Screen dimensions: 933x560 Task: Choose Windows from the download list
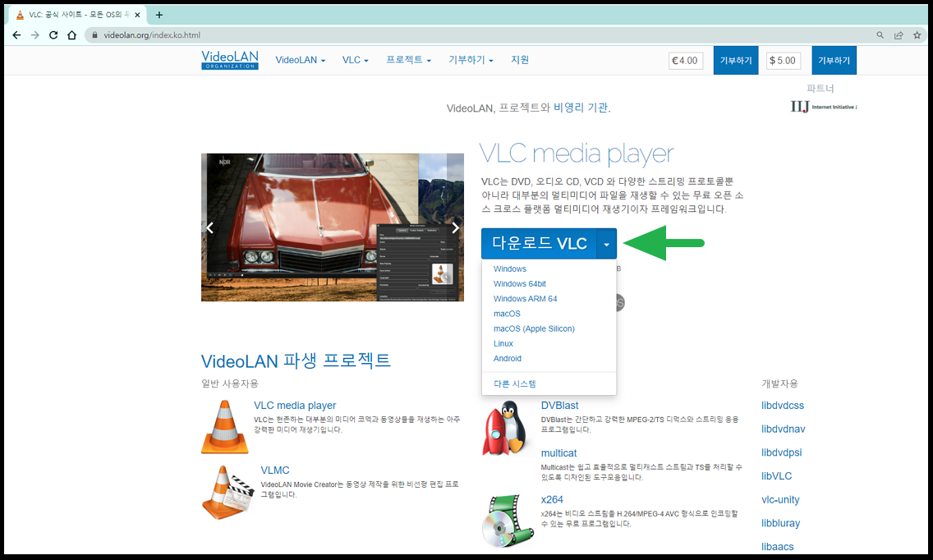(510, 269)
